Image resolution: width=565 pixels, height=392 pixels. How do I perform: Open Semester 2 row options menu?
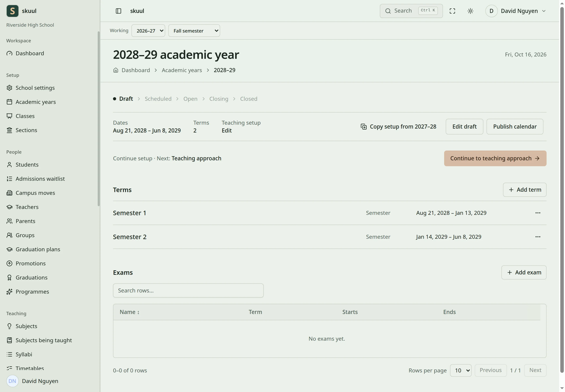(x=538, y=237)
